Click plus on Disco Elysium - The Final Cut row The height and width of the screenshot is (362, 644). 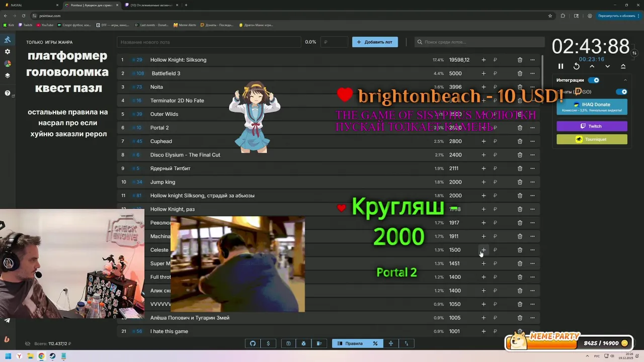[x=484, y=155]
